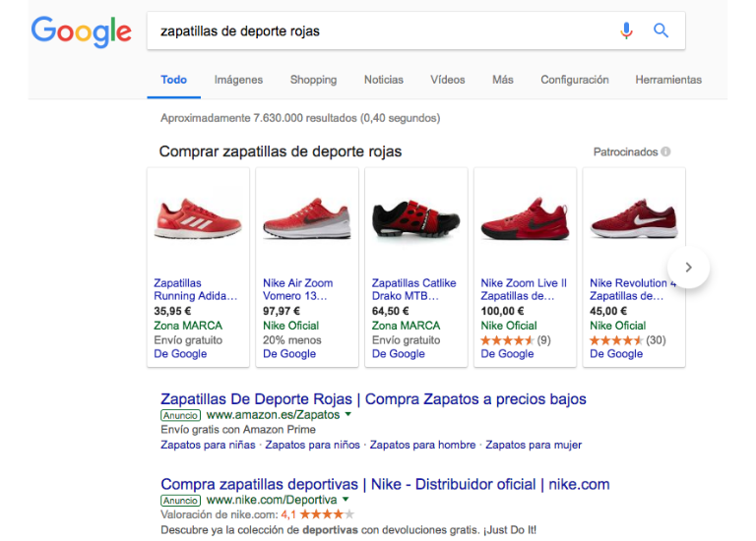Click Catlike Drako MTB shoe image

click(x=415, y=217)
